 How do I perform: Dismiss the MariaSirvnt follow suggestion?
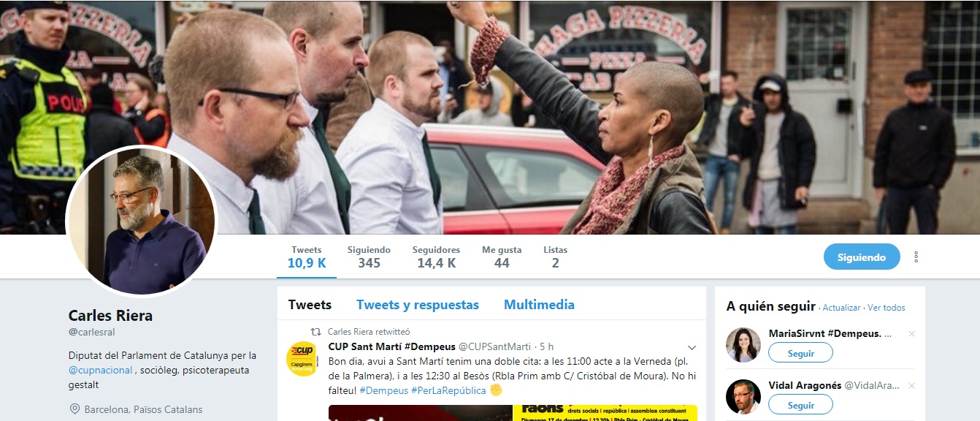pos(911,334)
